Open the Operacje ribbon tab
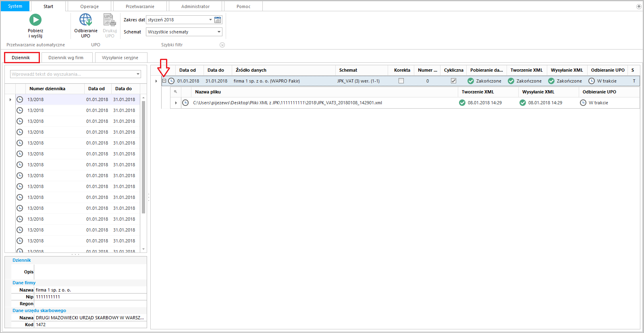This screenshot has height=333, width=644. 89,6
